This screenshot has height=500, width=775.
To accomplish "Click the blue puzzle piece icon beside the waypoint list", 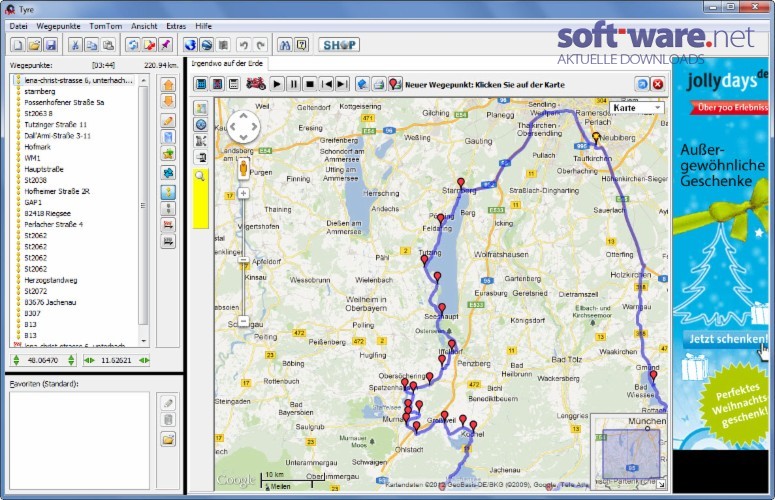I will (168, 173).
